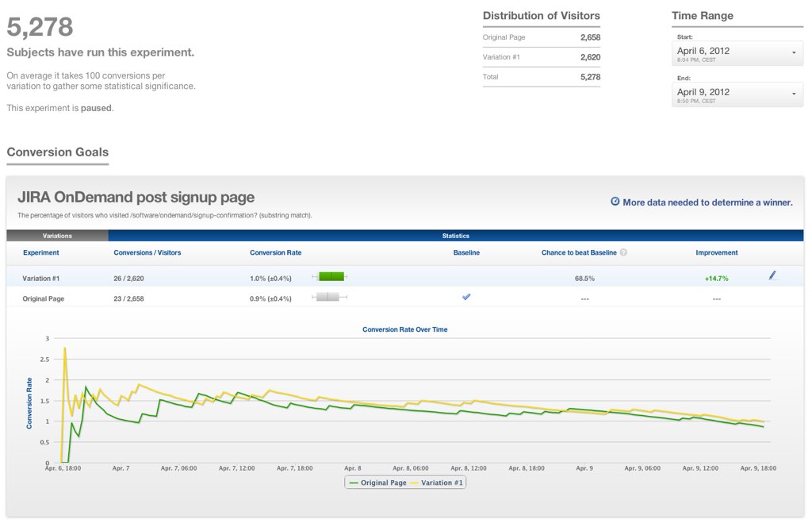Click help icon beside Chance to beat Baseline
The width and height of the screenshot is (812, 527).
click(x=623, y=252)
